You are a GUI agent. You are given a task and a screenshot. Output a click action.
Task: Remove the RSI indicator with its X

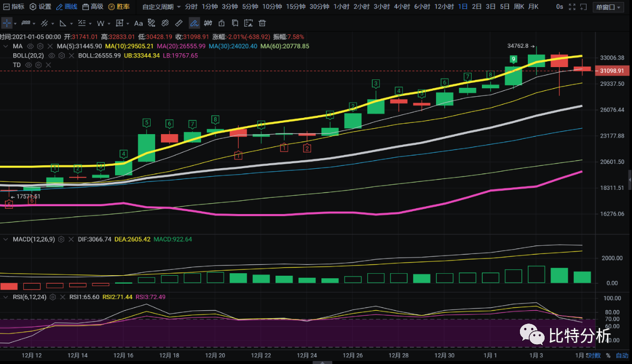[64, 297]
